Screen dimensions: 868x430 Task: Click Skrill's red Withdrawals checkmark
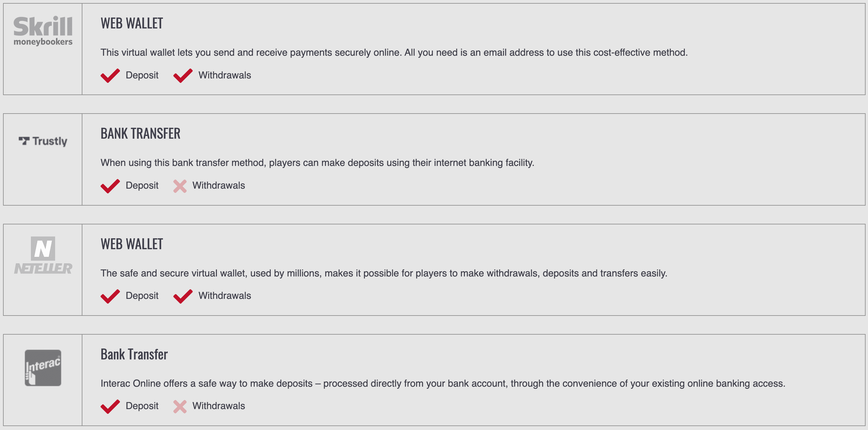(x=183, y=75)
